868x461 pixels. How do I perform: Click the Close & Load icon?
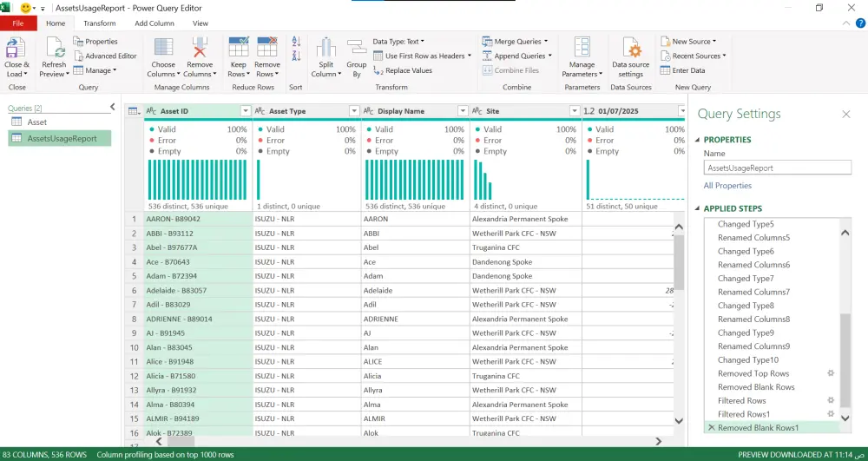pyautogui.click(x=16, y=48)
